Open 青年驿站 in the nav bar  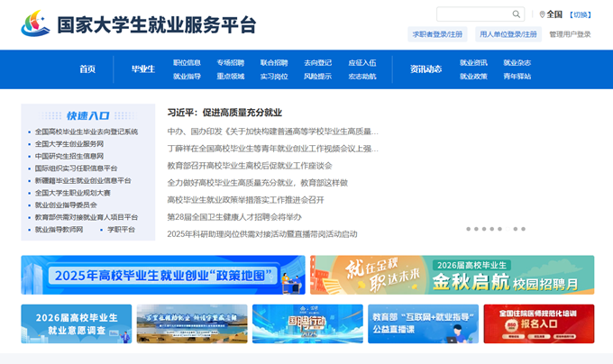point(517,77)
